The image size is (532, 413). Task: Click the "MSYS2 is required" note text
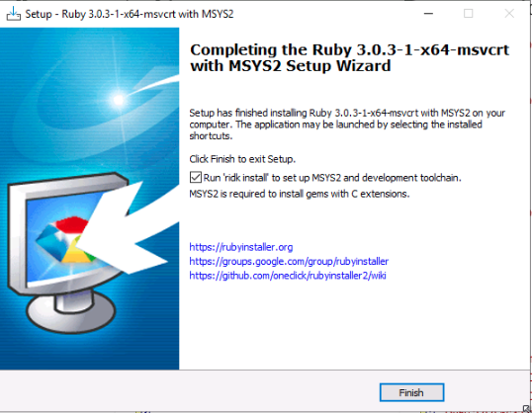point(300,194)
